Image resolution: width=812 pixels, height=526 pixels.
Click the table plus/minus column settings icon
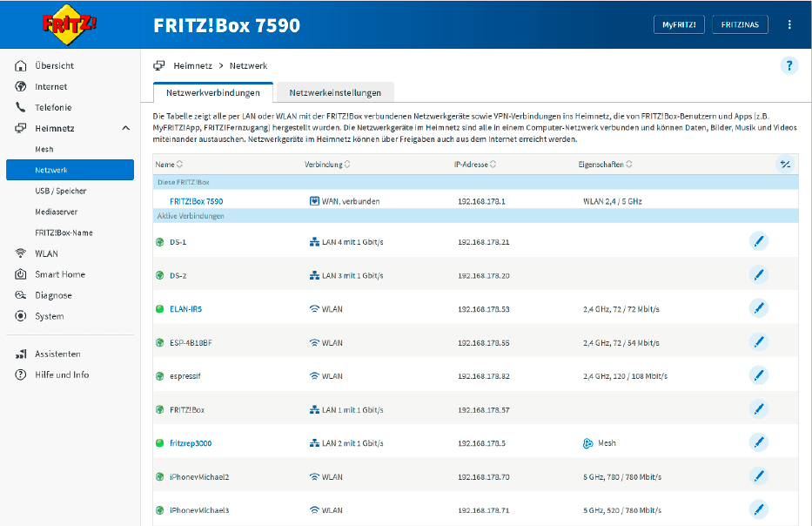point(785,165)
